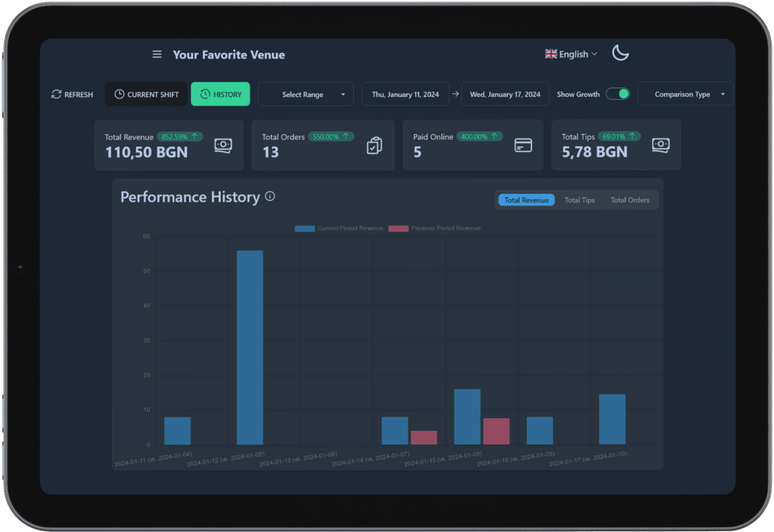Go to the Current Shift view

(146, 94)
